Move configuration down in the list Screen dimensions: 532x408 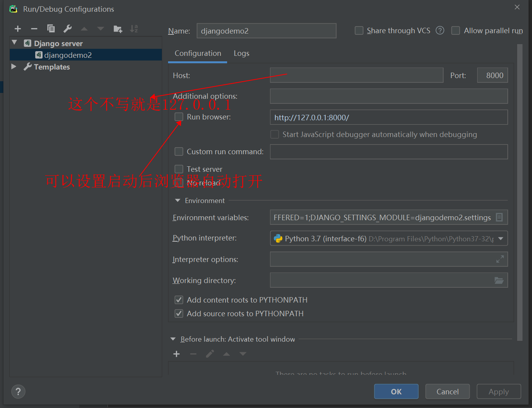[101, 29]
